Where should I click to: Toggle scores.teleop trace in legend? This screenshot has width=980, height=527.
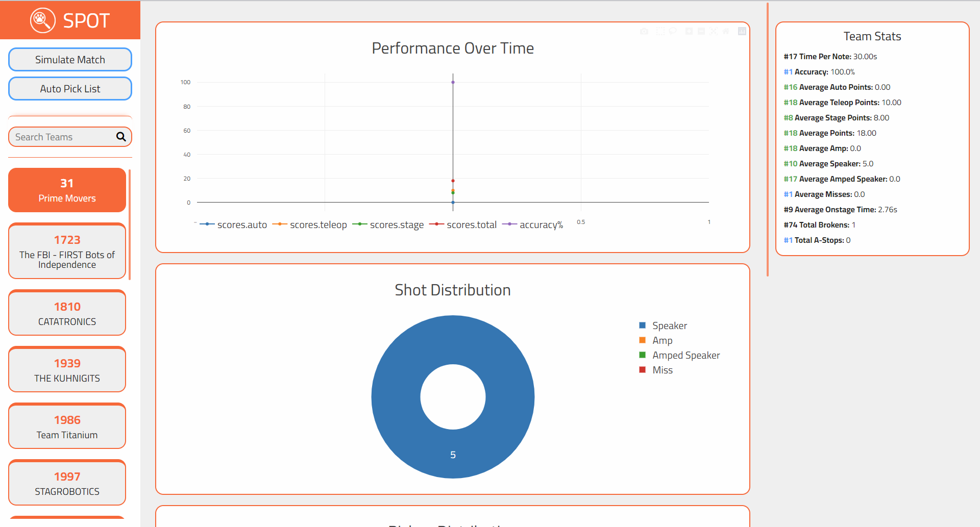[310, 224]
